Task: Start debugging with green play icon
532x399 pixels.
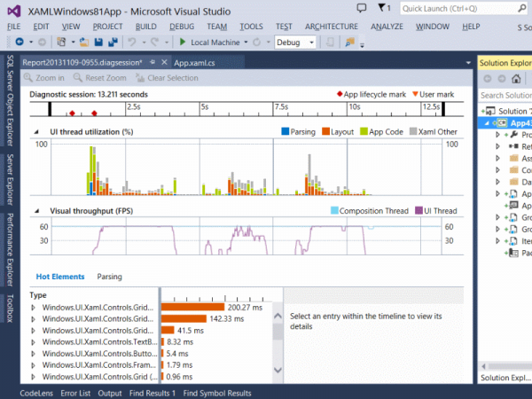Action: (183, 42)
